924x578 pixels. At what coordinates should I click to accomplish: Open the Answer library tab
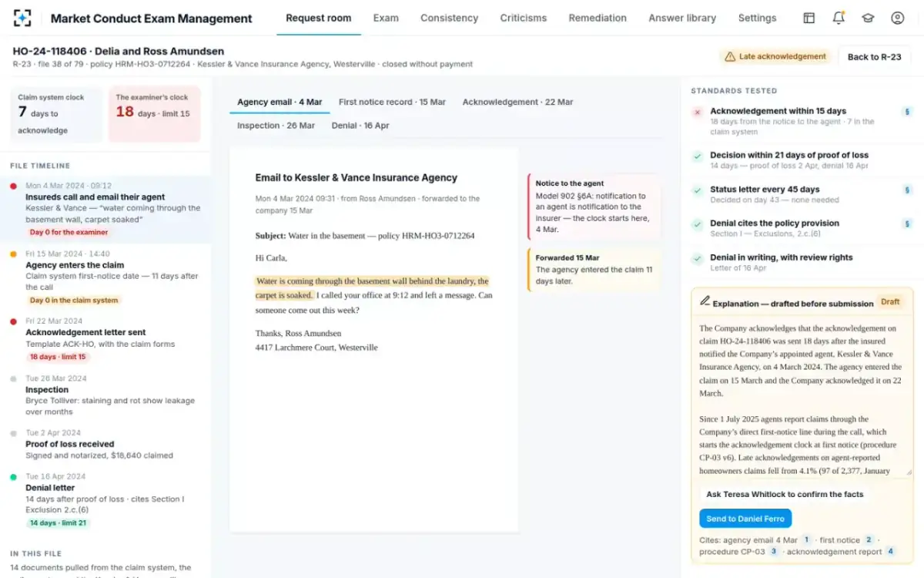[x=682, y=18]
